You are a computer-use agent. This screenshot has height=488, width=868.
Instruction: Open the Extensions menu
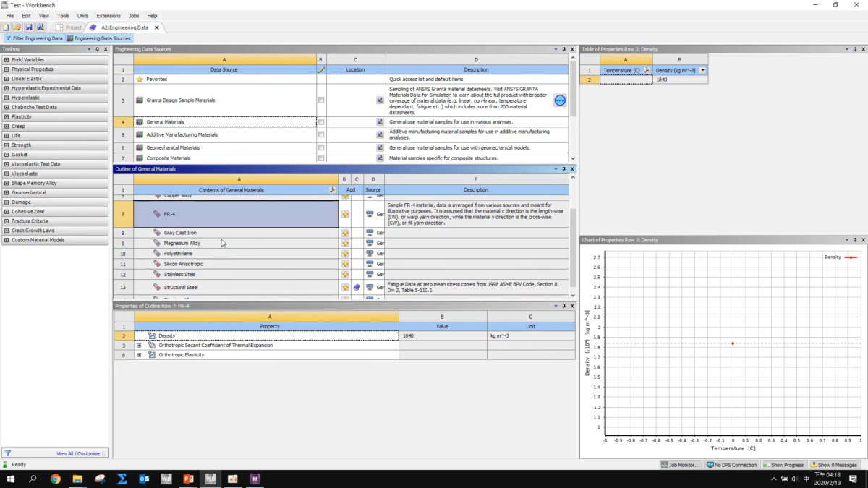click(x=109, y=15)
